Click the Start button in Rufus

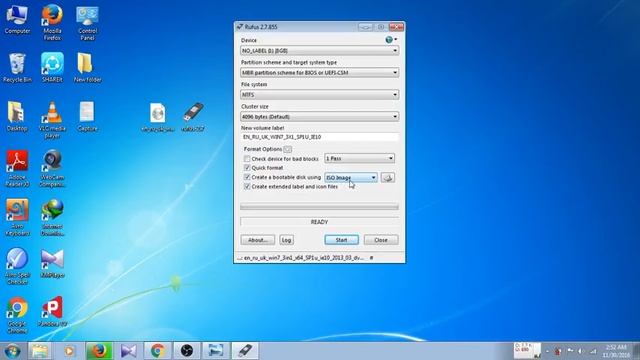coord(342,240)
